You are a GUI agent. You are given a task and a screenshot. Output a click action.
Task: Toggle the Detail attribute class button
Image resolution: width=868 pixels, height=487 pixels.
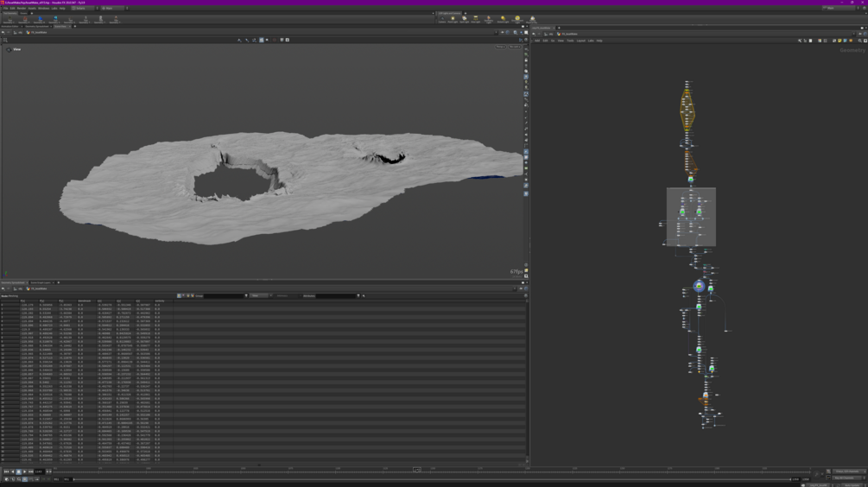pyautogui.click(x=192, y=295)
